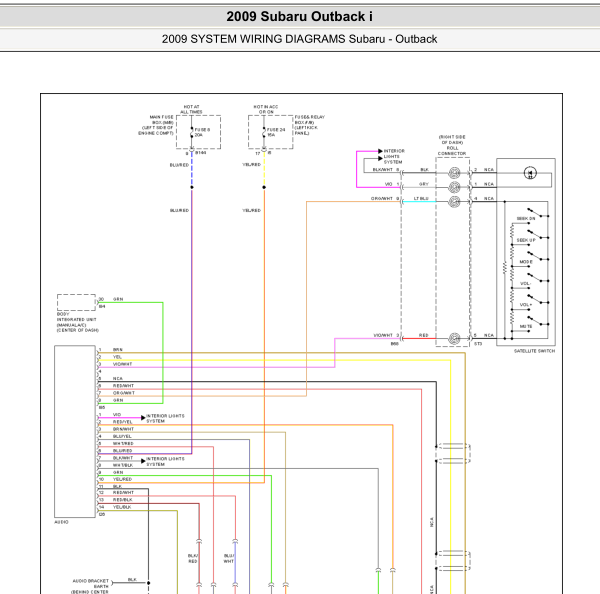Select the "BLK" label beside audio bracket earth
Viewport: 600px width, 594px height.
(132, 580)
